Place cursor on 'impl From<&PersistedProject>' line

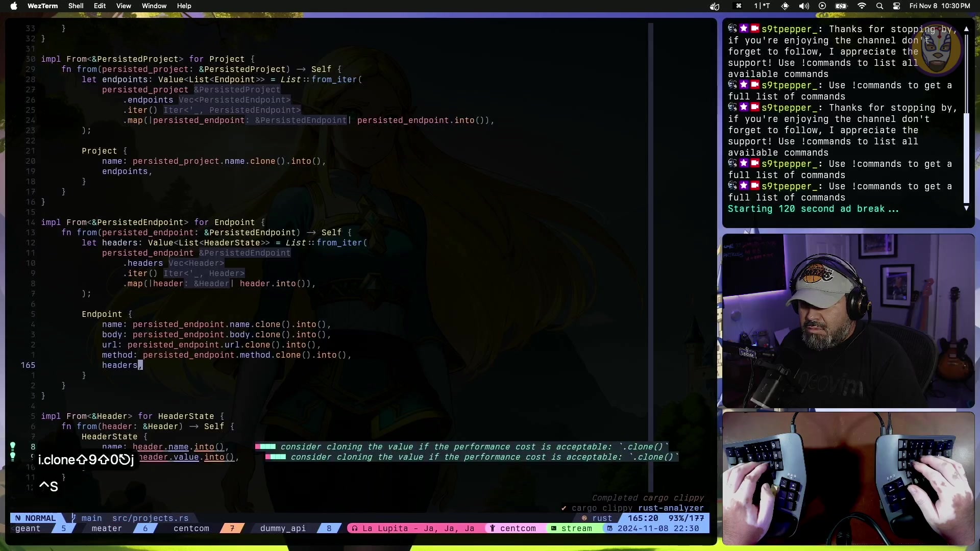(x=148, y=59)
